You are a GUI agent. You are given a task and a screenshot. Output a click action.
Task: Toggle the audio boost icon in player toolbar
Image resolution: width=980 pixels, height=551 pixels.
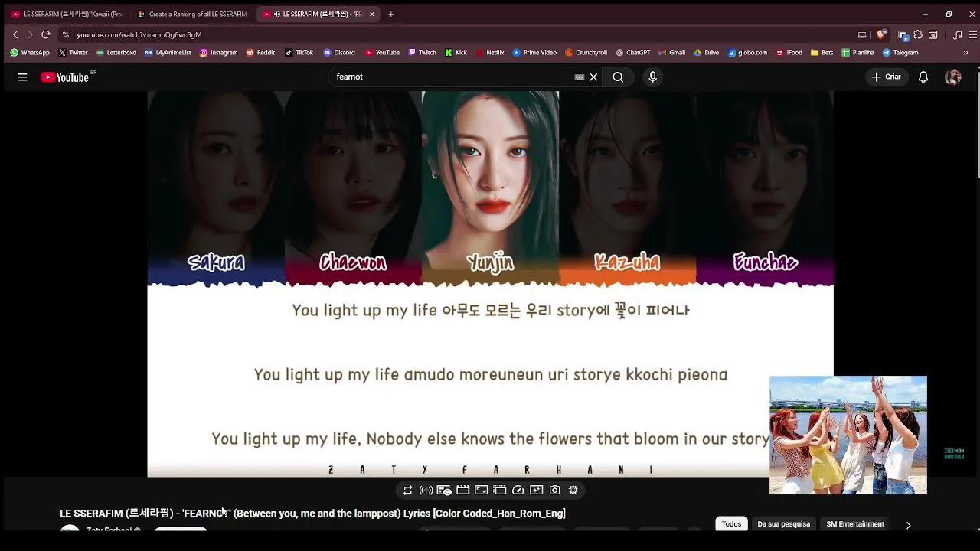426,491
